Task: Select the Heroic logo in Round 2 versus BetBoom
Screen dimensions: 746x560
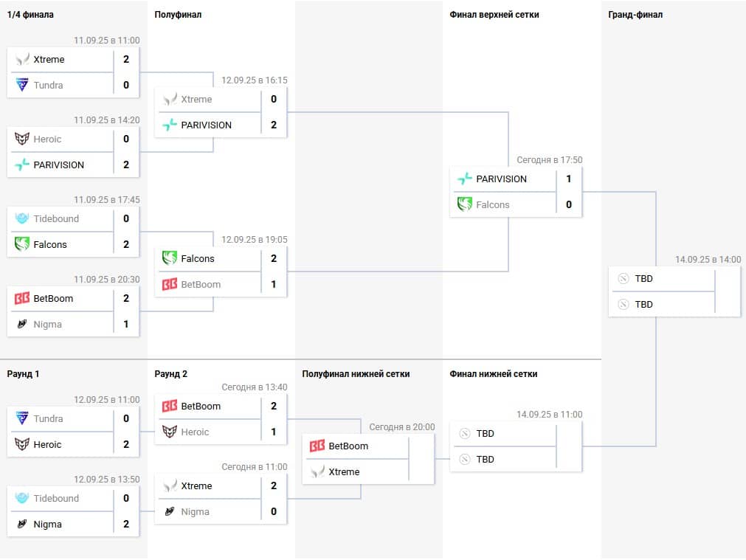Action: pos(170,432)
